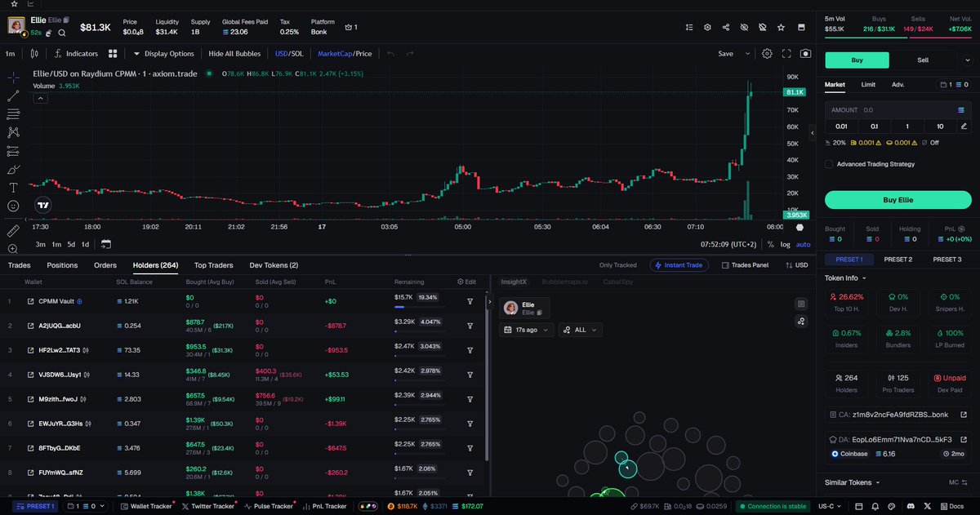Switch to the Trades tab
This screenshot has height=515, width=980.
click(20, 265)
